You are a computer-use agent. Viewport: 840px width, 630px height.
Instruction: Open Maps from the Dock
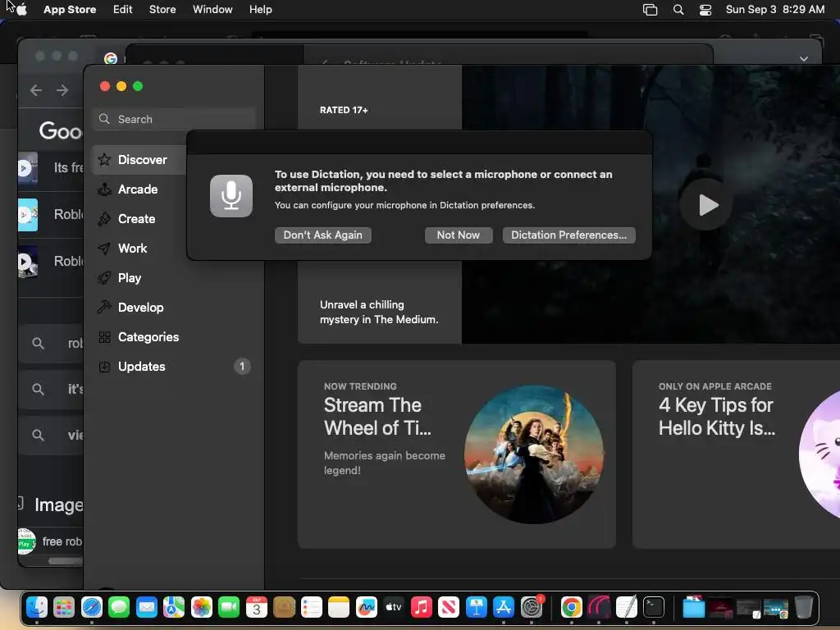point(174,608)
